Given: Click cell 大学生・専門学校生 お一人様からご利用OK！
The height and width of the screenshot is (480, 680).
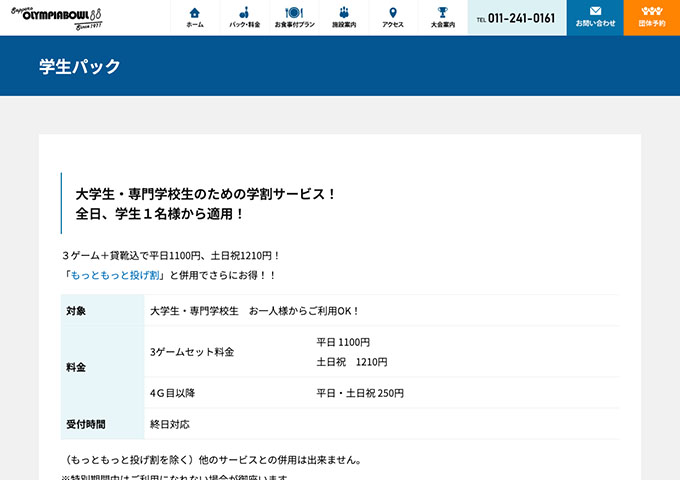Looking at the screenshot, I should pos(255,311).
